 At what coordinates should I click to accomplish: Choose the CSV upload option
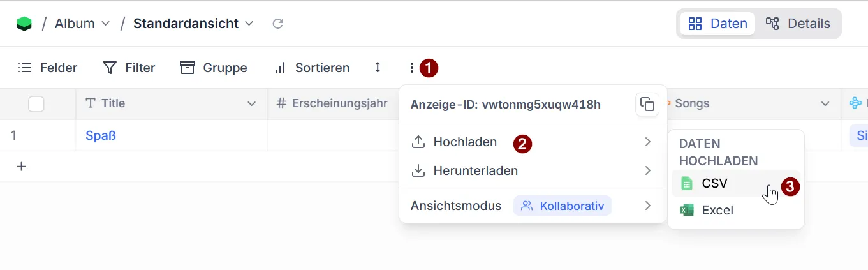pos(714,184)
